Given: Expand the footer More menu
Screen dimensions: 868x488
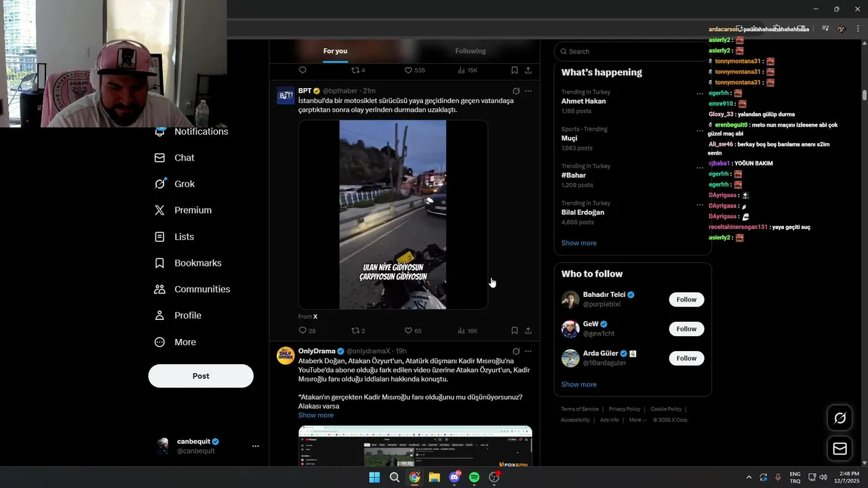Looking at the screenshot, I should point(637,420).
